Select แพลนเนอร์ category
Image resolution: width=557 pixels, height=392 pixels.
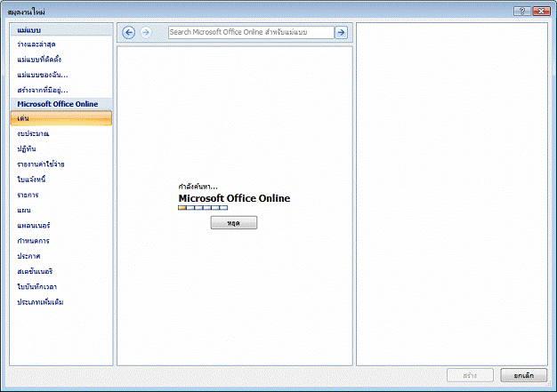point(61,226)
